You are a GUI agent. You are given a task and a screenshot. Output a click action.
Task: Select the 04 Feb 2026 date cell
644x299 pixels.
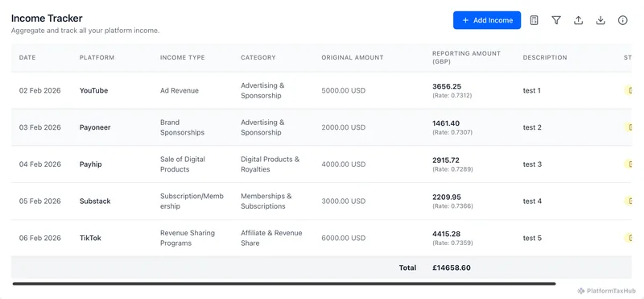(x=39, y=164)
